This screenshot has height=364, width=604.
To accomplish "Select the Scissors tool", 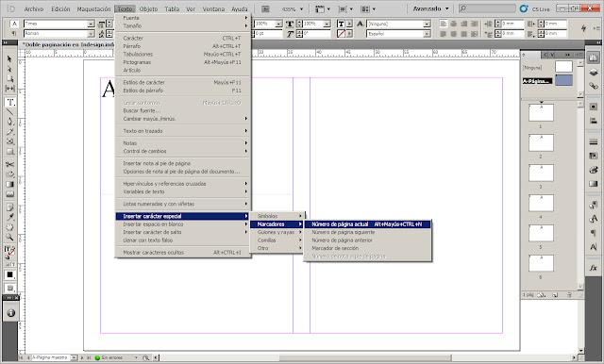I will coord(10,165).
